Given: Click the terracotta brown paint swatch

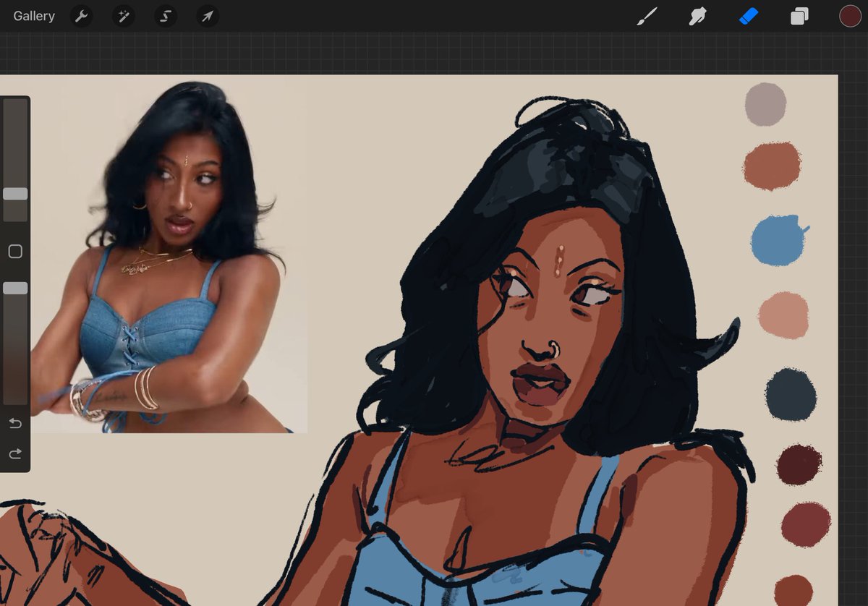Looking at the screenshot, I should pyautogui.click(x=772, y=166).
